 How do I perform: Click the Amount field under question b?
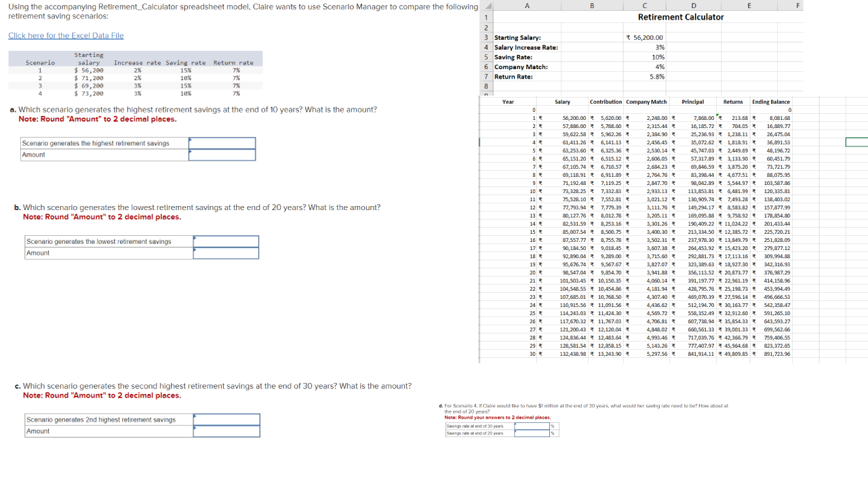click(225, 253)
